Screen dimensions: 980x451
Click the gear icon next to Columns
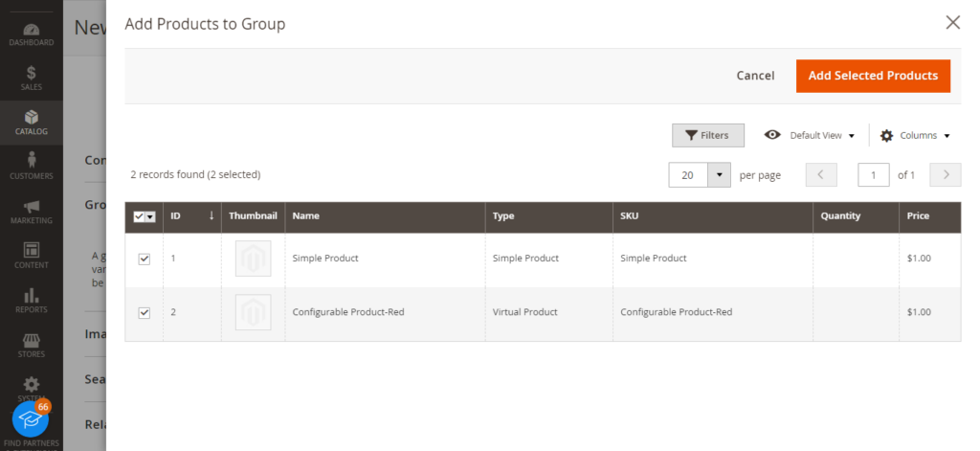[886, 136]
